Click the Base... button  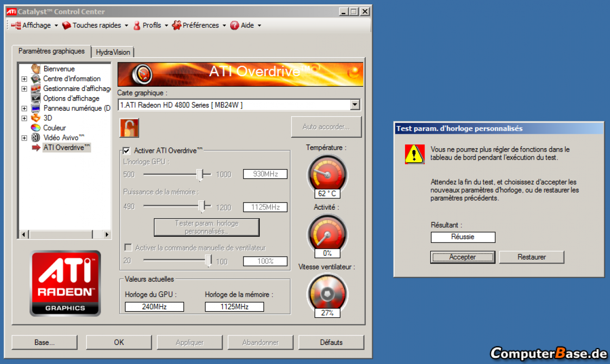[44, 342]
